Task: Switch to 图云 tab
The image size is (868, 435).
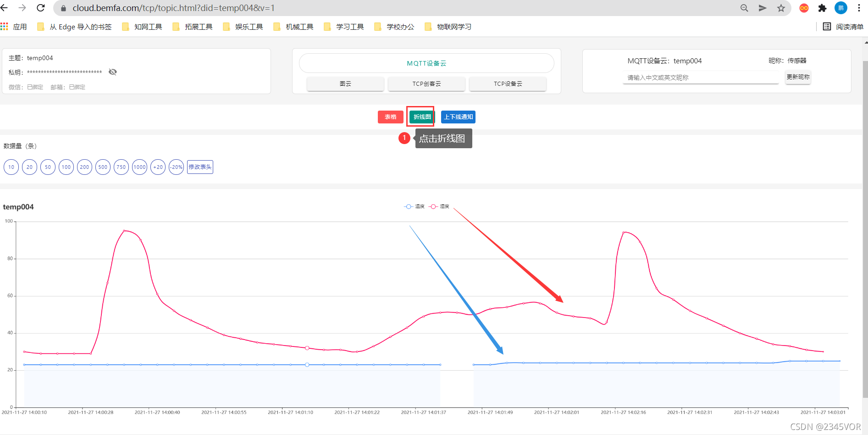Action: tap(345, 84)
